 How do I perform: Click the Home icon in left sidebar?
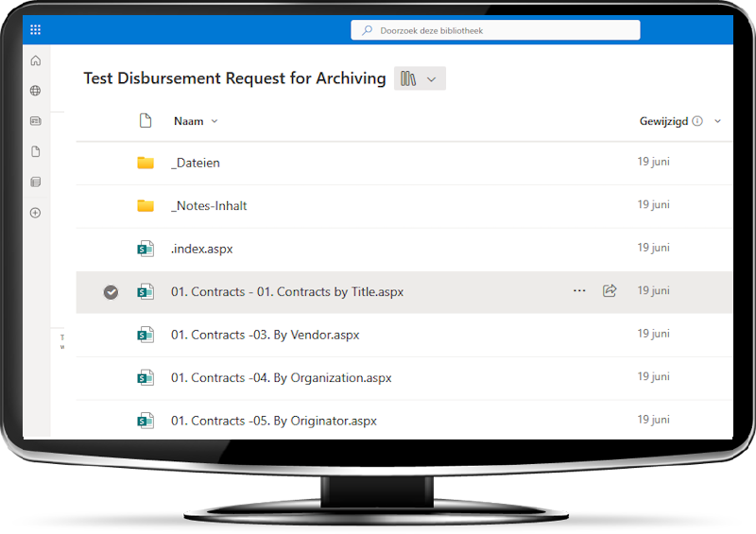[x=36, y=60]
